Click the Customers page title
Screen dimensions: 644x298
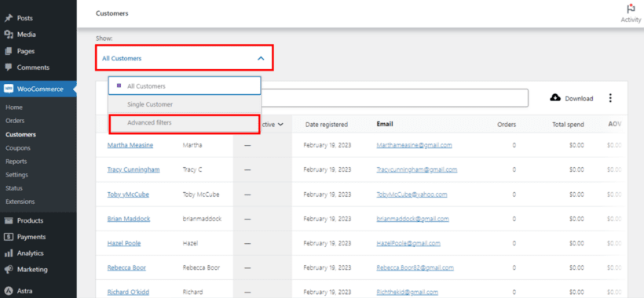pyautogui.click(x=112, y=13)
